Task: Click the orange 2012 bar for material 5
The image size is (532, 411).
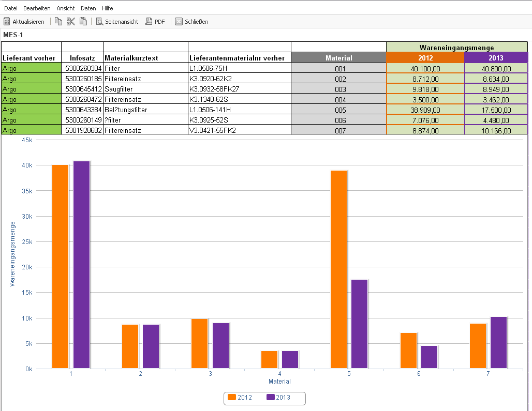Action: coord(338,269)
